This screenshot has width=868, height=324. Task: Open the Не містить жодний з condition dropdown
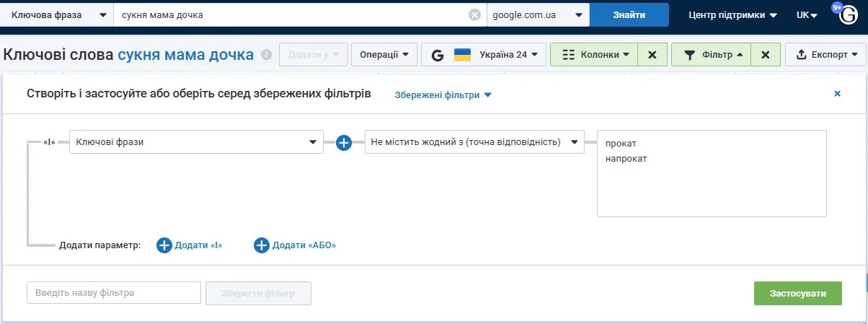pos(474,142)
